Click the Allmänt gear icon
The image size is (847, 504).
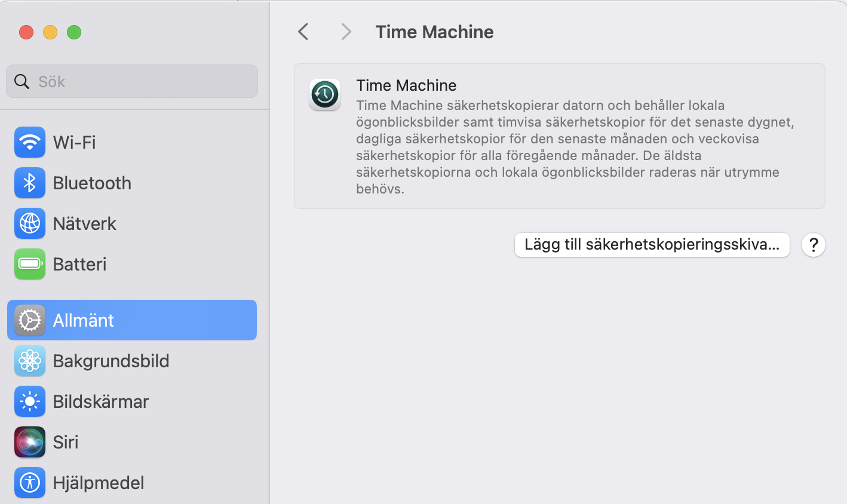30,320
